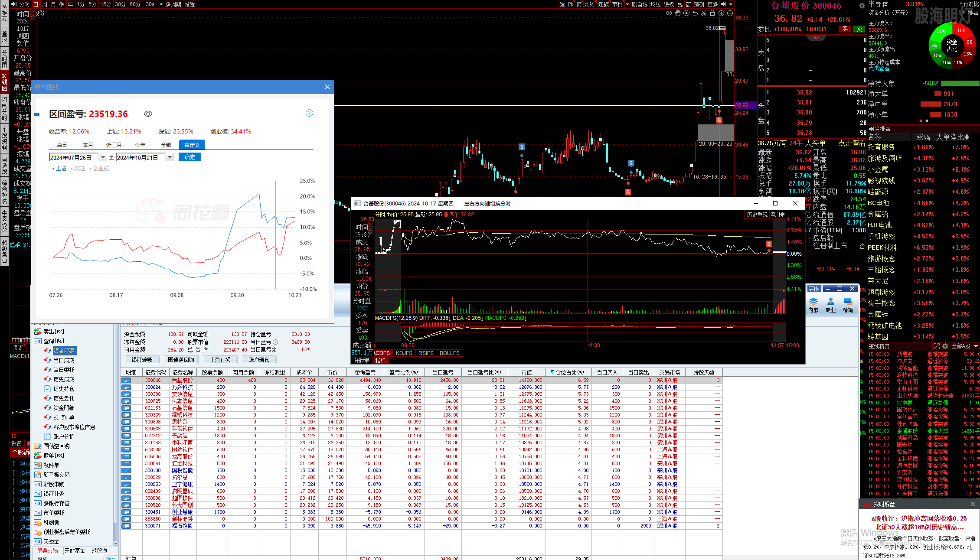980x560 pixels.
Task: Click 银证转账 button
Action: [x=142, y=360]
